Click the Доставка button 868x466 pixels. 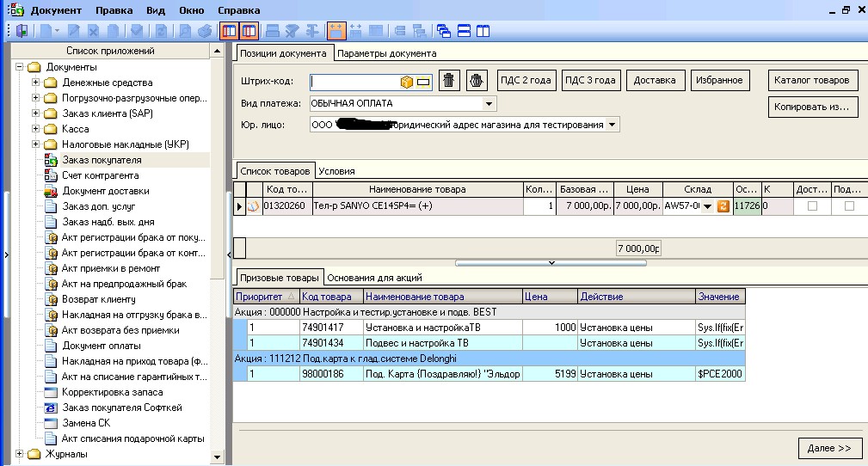(x=655, y=80)
